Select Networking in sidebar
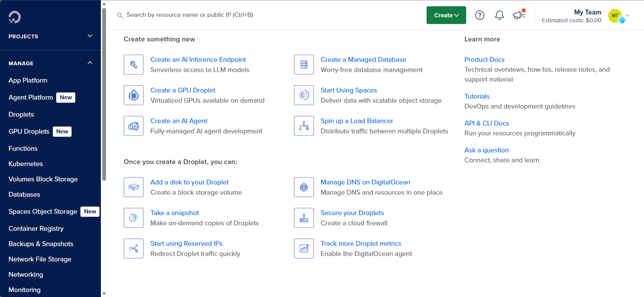The image size is (644, 297). [26, 275]
